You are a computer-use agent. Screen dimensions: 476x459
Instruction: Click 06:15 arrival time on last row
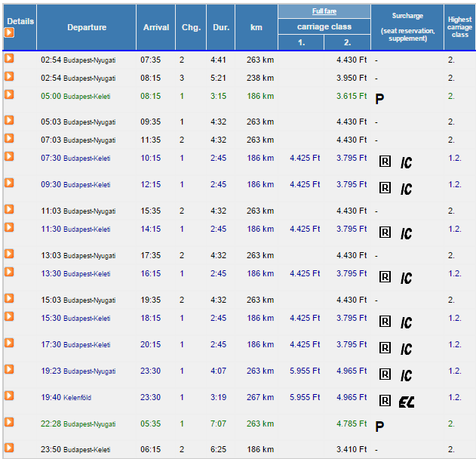[x=150, y=449]
